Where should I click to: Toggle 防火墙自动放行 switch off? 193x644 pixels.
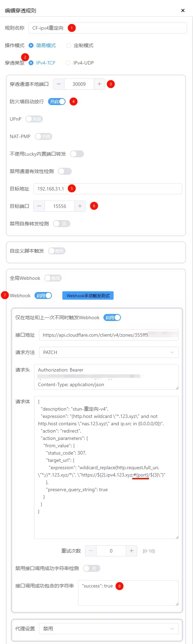tap(57, 102)
